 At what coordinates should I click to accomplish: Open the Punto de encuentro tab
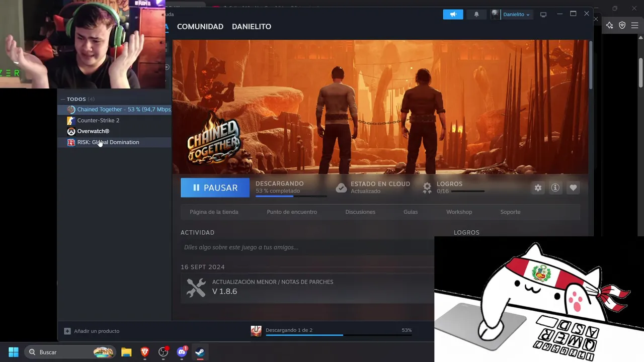point(292,212)
